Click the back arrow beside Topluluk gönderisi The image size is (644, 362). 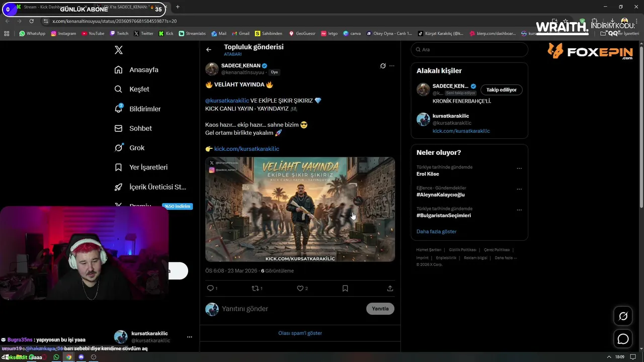(209, 49)
